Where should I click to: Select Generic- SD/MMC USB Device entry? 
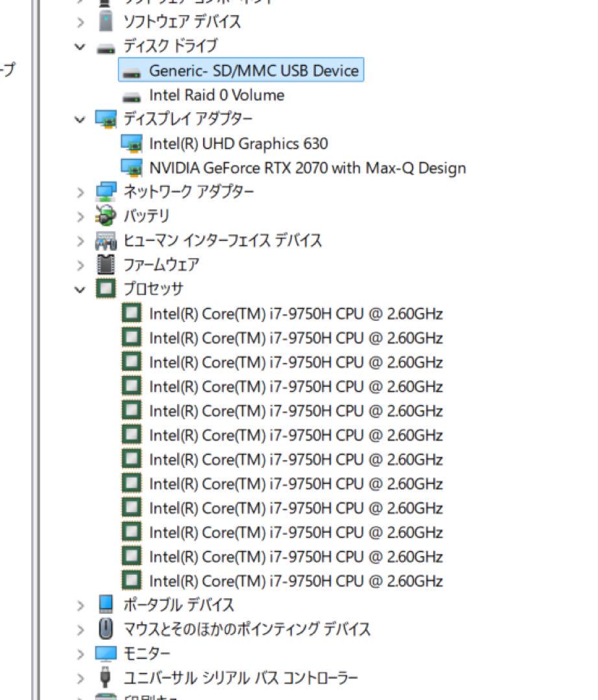[241, 70]
